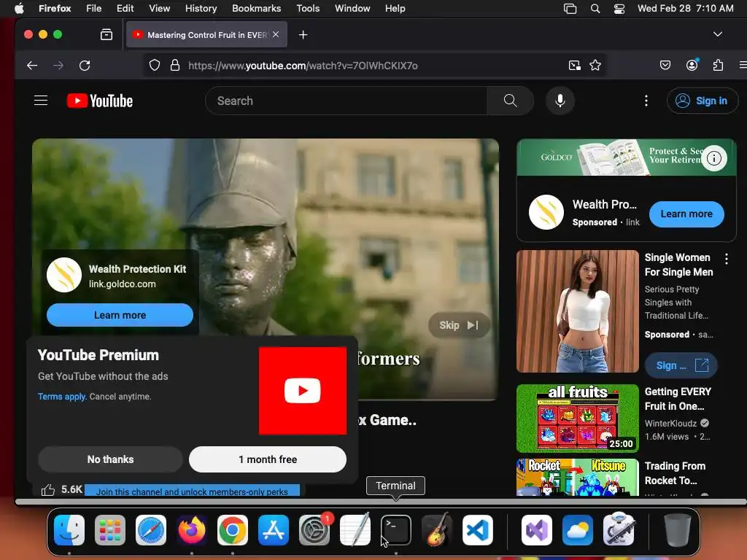
Task: Go back with the browser back arrow
Action: click(32, 65)
